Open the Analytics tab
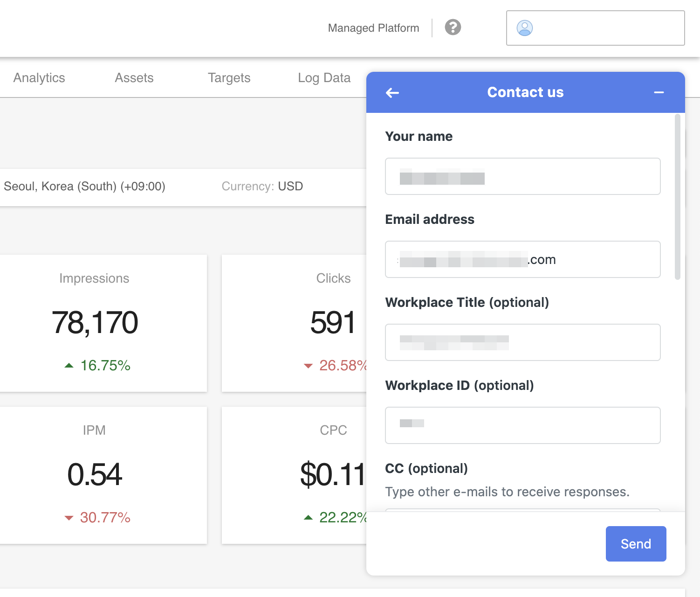 39,78
